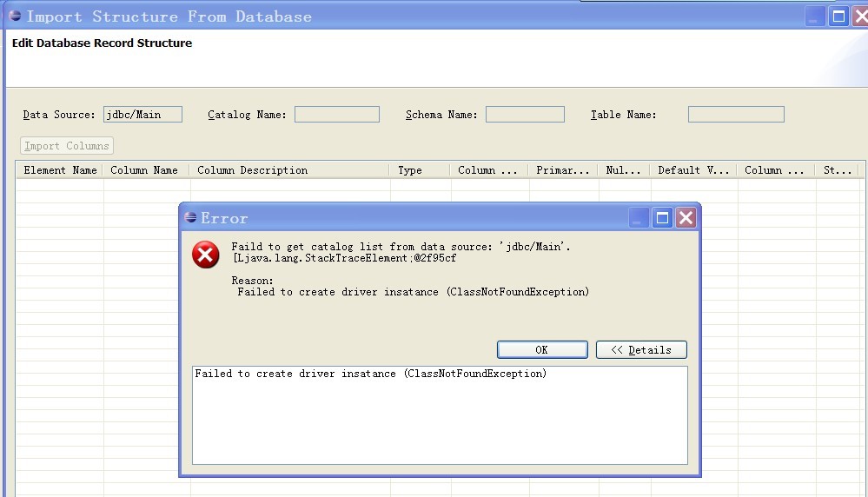Focus the Table Name input field
This screenshot has height=497, width=868.
(735, 115)
